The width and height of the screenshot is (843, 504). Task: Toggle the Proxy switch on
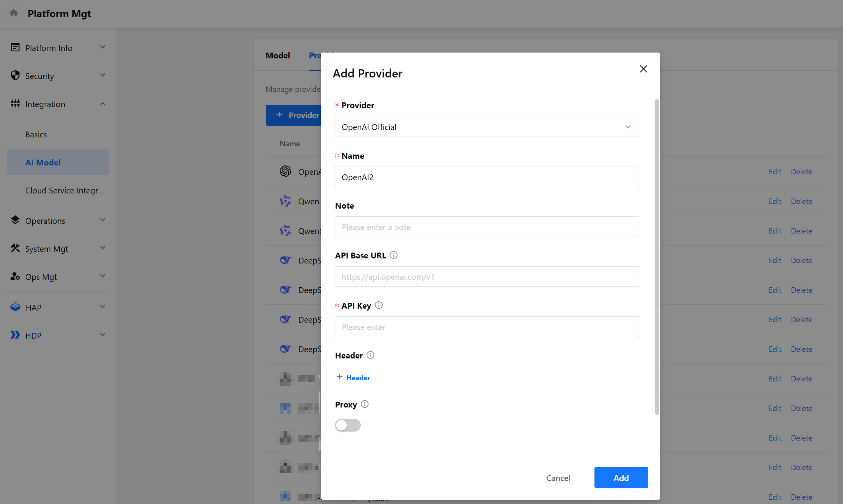tap(347, 425)
